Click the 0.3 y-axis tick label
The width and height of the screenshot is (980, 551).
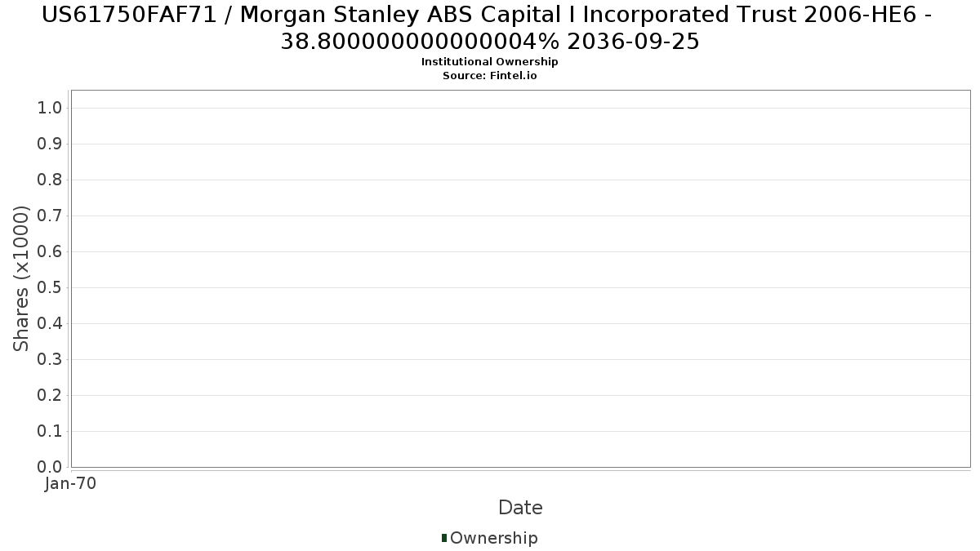point(50,359)
